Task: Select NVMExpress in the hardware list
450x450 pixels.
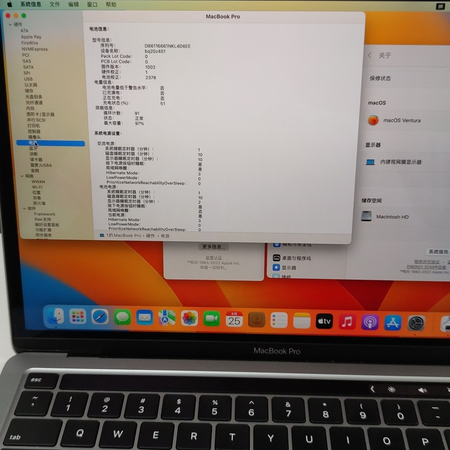Action: tap(35, 49)
